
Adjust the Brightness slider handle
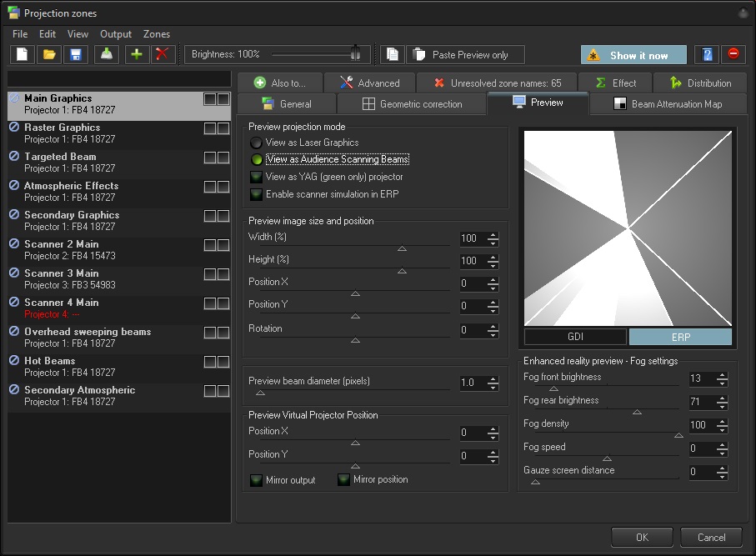[356, 54]
